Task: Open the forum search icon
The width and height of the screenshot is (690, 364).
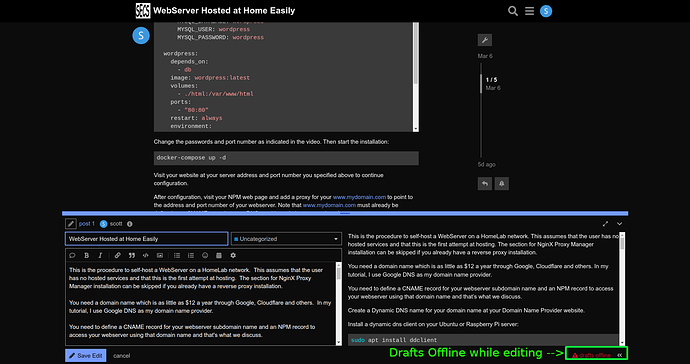Action: (x=513, y=11)
